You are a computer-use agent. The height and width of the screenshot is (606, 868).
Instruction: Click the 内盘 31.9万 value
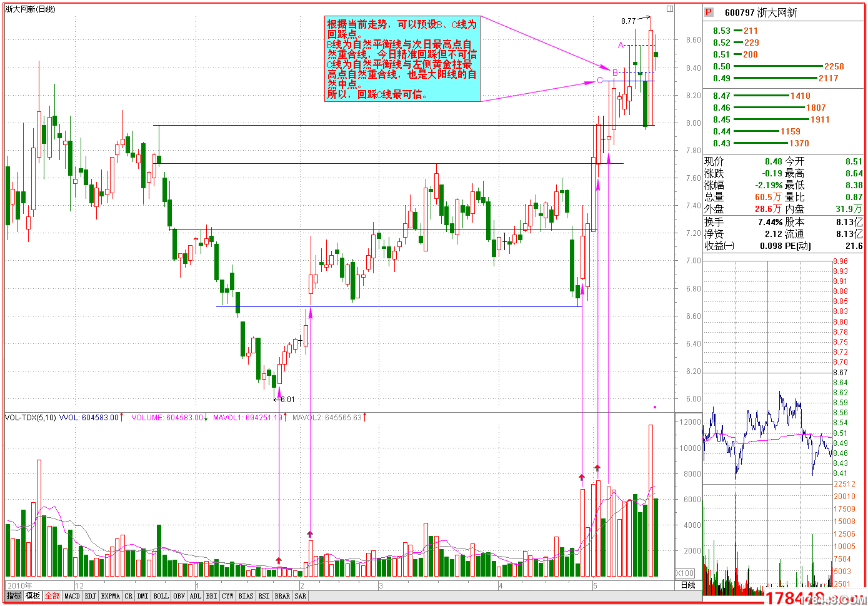(849, 209)
